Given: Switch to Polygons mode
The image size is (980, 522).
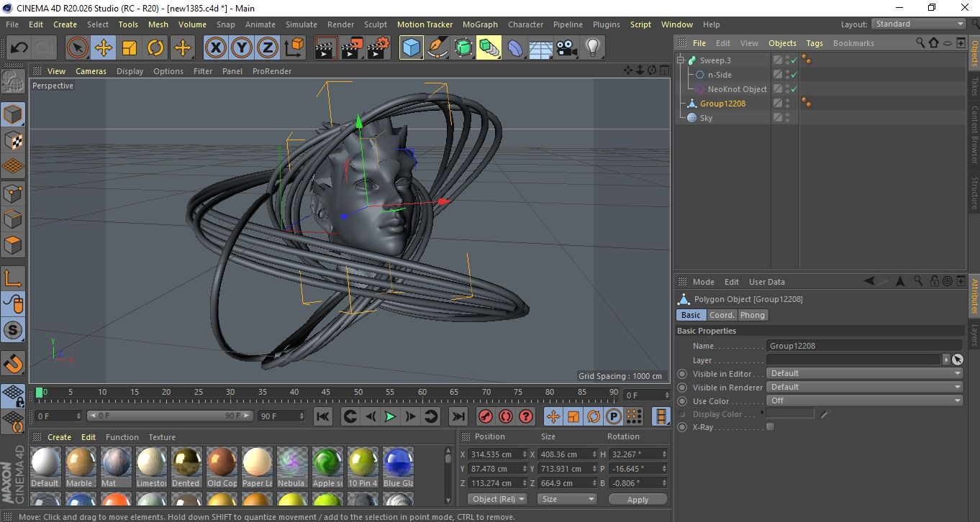Looking at the screenshot, I should click(13, 245).
